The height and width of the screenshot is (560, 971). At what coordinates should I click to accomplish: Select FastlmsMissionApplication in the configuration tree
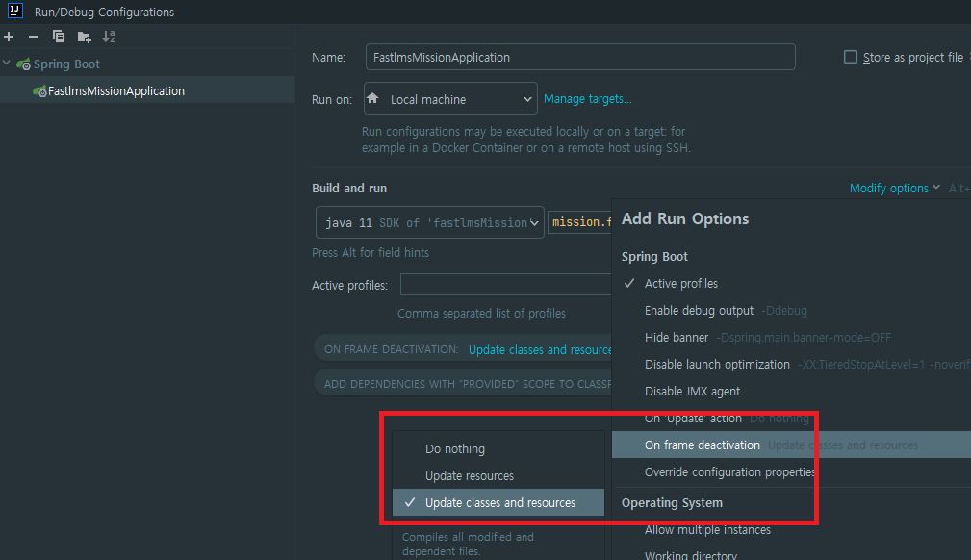pos(115,91)
